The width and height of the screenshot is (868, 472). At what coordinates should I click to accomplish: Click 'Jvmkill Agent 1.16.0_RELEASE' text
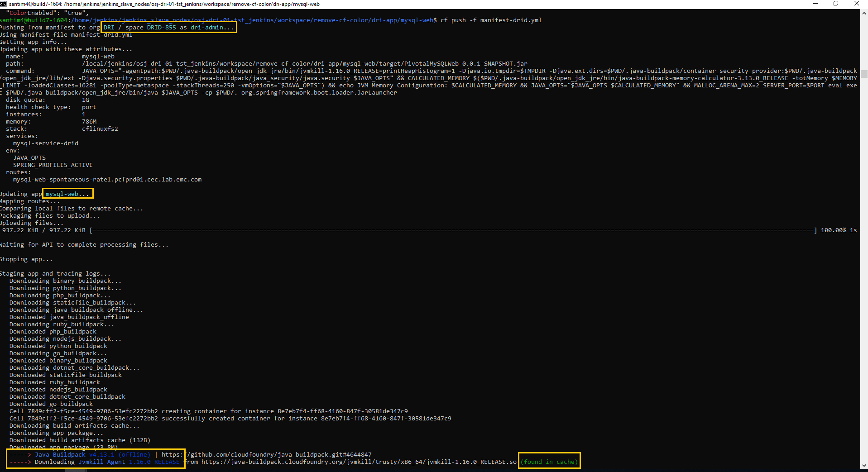(129, 462)
